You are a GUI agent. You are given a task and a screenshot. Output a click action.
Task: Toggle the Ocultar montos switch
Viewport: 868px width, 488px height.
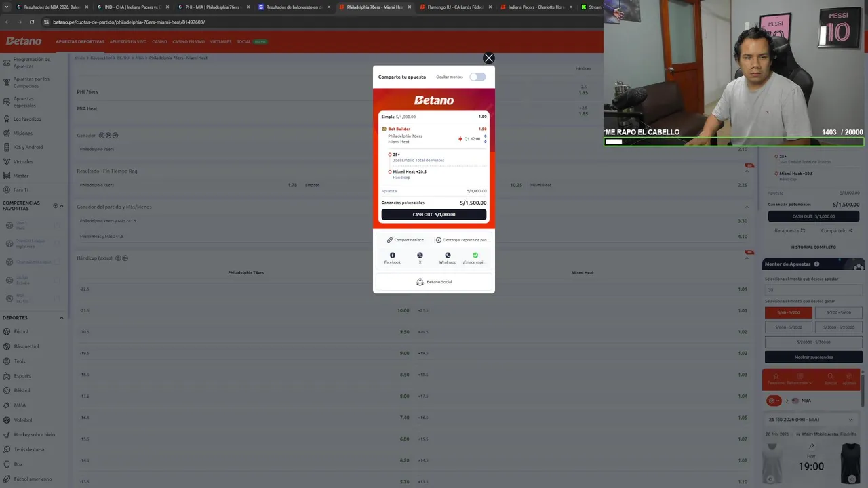pyautogui.click(x=477, y=77)
